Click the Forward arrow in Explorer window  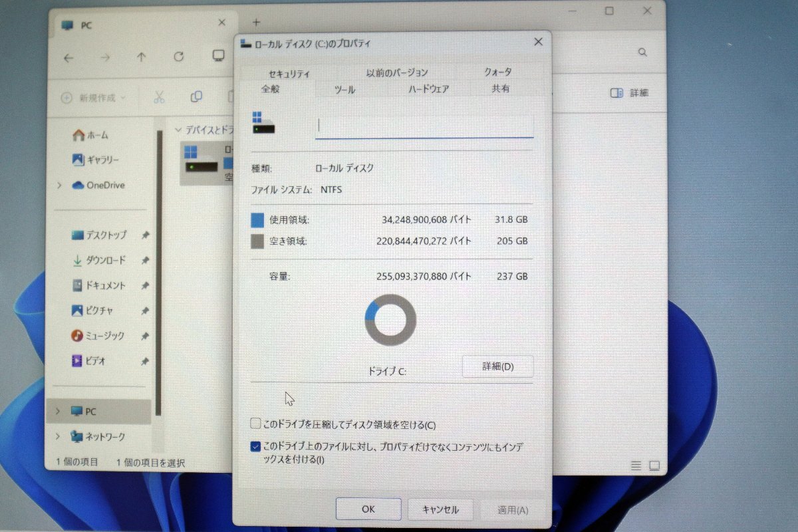tap(105, 58)
